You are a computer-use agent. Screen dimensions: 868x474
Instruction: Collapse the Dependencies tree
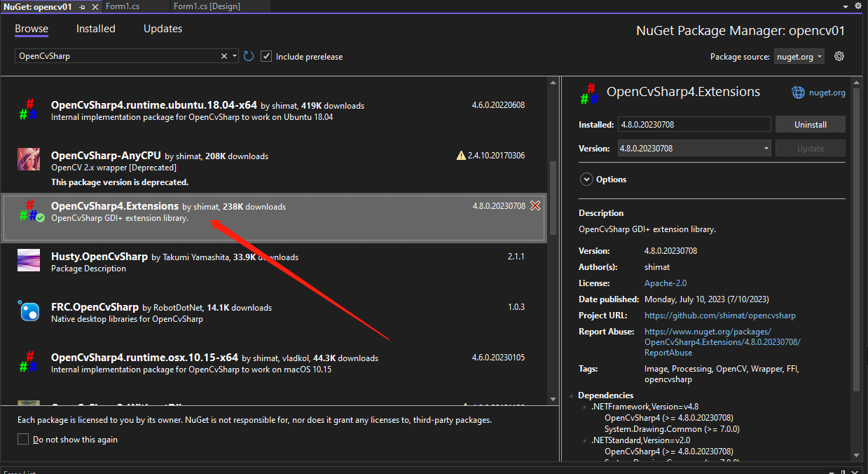573,395
